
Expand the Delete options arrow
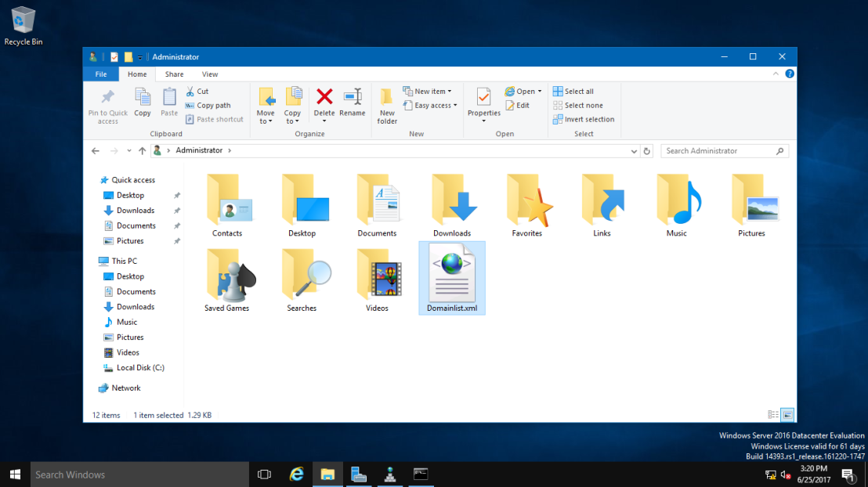pyautogui.click(x=324, y=121)
